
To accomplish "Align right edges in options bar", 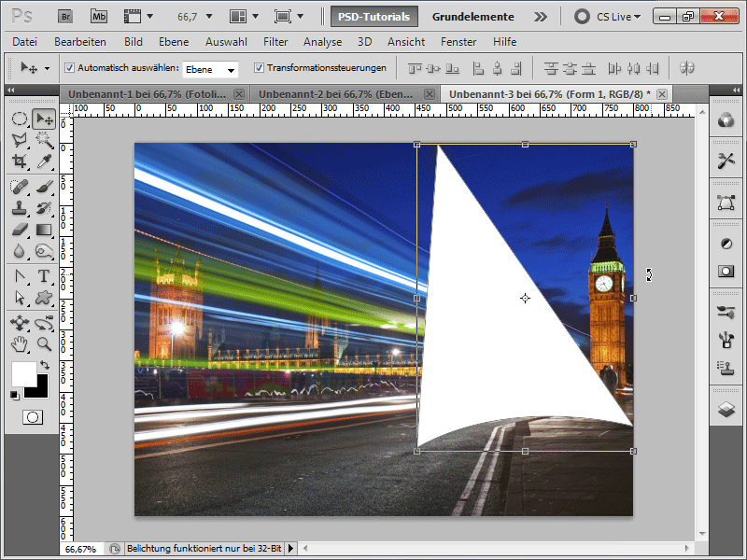I will coord(516,68).
